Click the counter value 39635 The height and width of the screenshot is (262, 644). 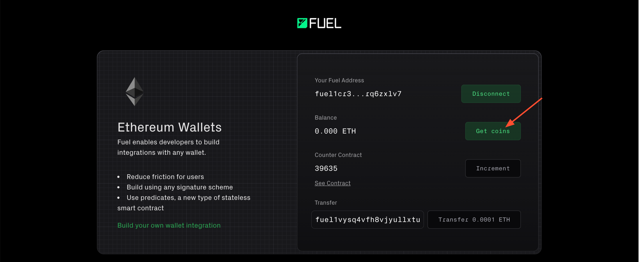pyautogui.click(x=326, y=168)
